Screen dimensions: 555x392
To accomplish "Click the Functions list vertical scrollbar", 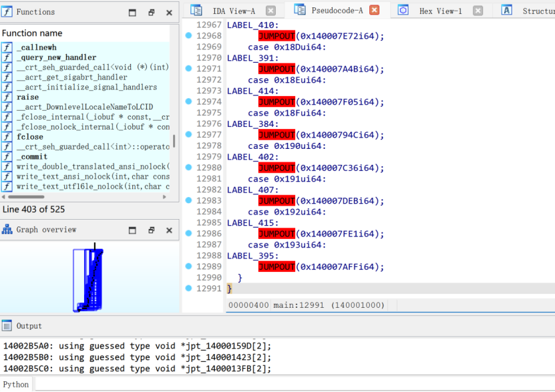I will point(174,141).
